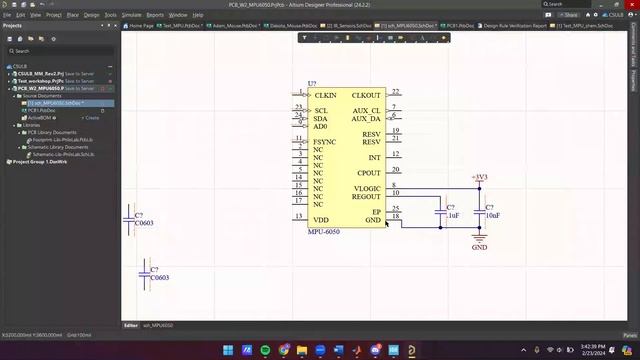Click Save to Server for CSULB_MM_Rev2
This screenshot has width=640, height=360.
click(x=80, y=74)
